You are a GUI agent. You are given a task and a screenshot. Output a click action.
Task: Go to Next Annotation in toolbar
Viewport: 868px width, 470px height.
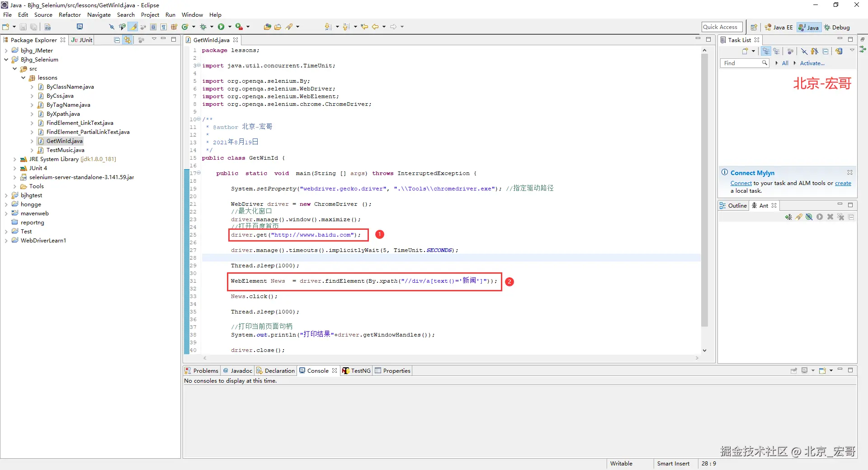tap(328, 27)
